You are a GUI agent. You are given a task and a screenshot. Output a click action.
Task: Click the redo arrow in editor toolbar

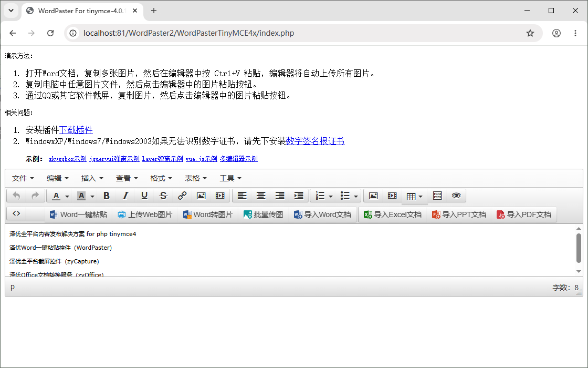tap(35, 196)
